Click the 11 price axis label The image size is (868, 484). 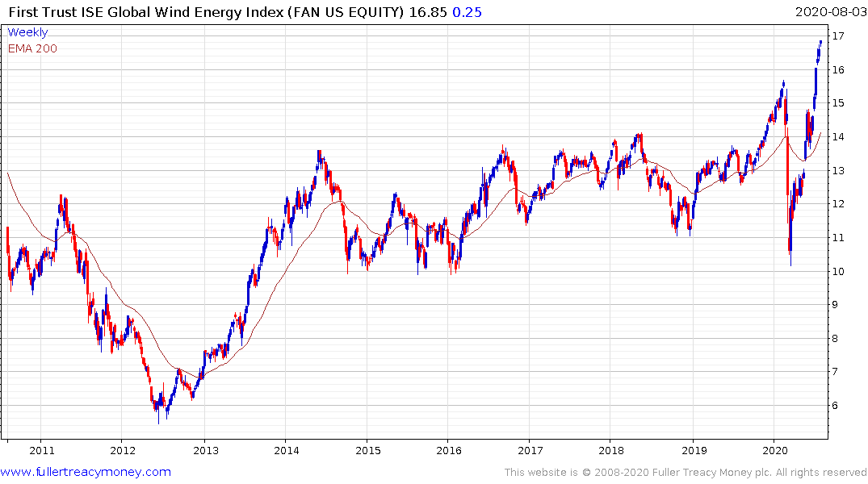coord(838,237)
